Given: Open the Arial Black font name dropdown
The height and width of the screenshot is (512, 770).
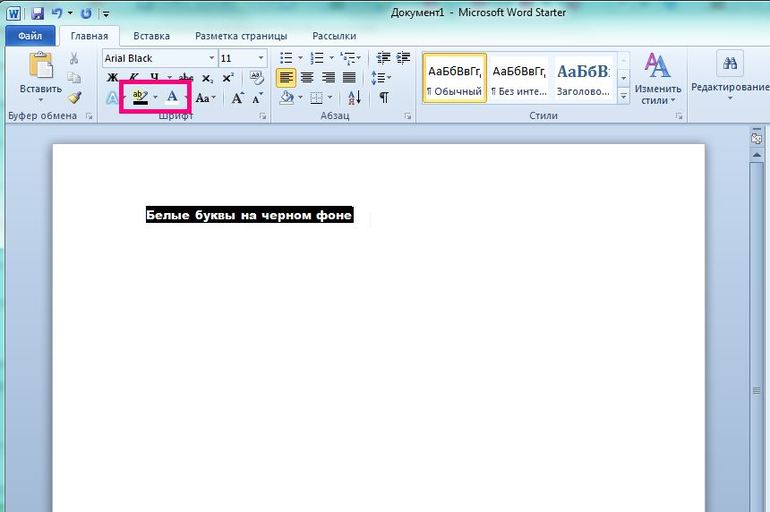Looking at the screenshot, I should [212, 59].
